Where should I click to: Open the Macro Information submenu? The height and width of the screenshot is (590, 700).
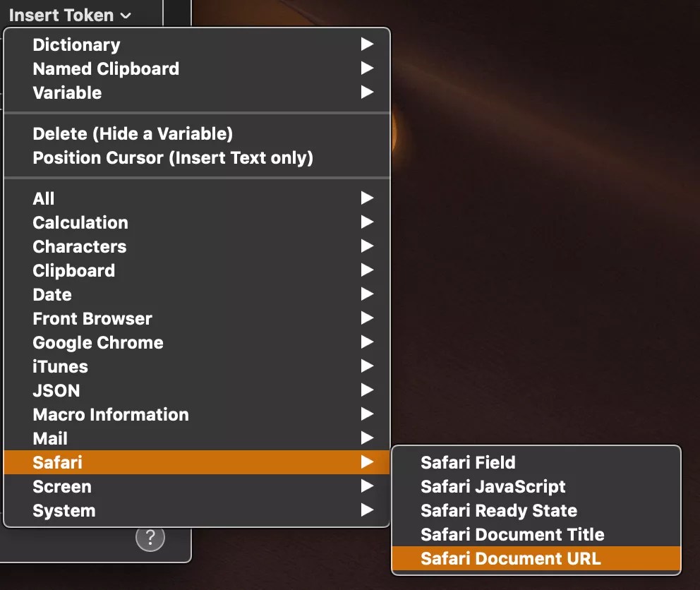(x=110, y=414)
